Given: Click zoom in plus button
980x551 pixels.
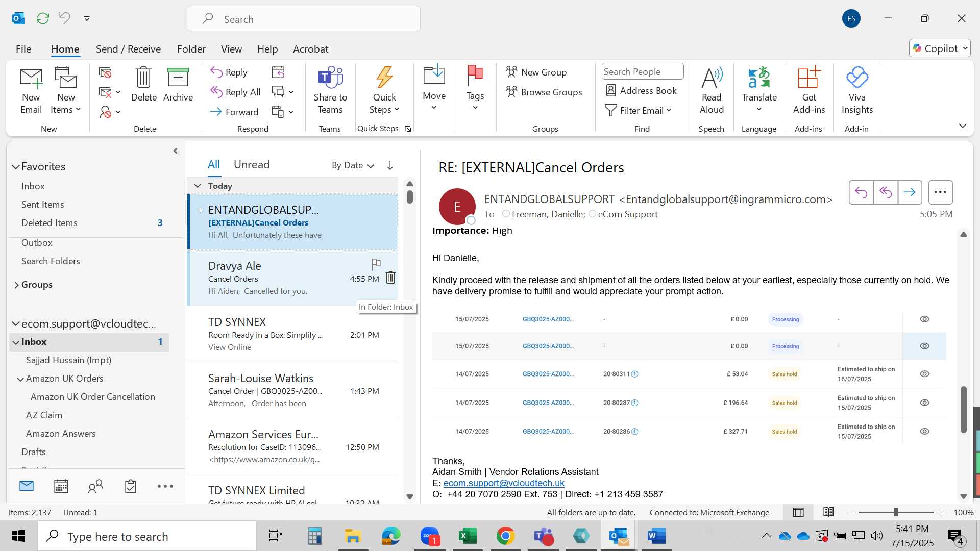Looking at the screenshot, I should [941, 512].
